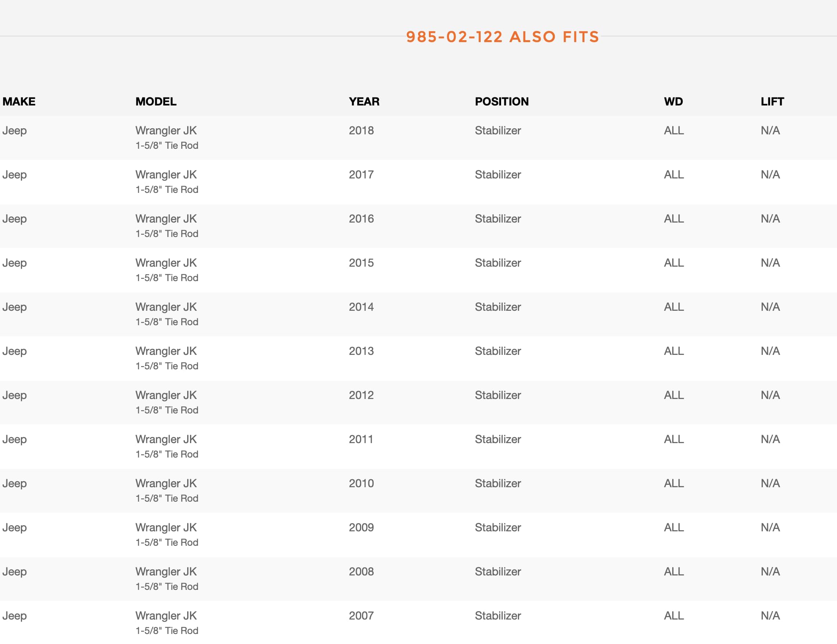Click the POSITION column header

501,101
